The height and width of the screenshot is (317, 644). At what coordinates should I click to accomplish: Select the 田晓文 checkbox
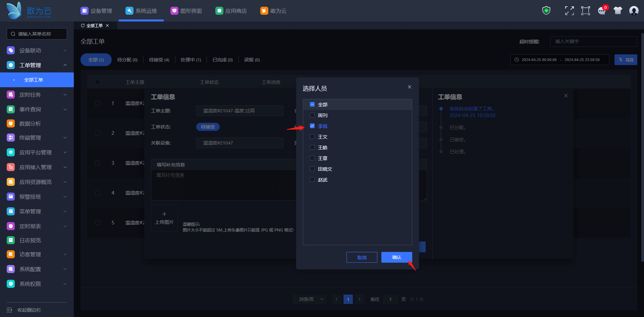312,169
